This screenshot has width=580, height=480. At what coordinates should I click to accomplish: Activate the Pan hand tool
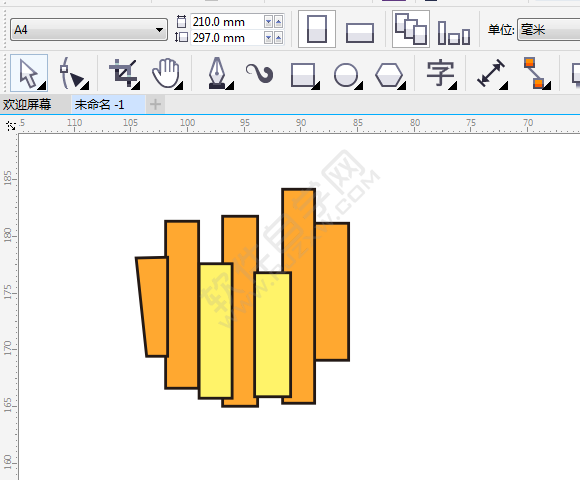pyautogui.click(x=167, y=73)
